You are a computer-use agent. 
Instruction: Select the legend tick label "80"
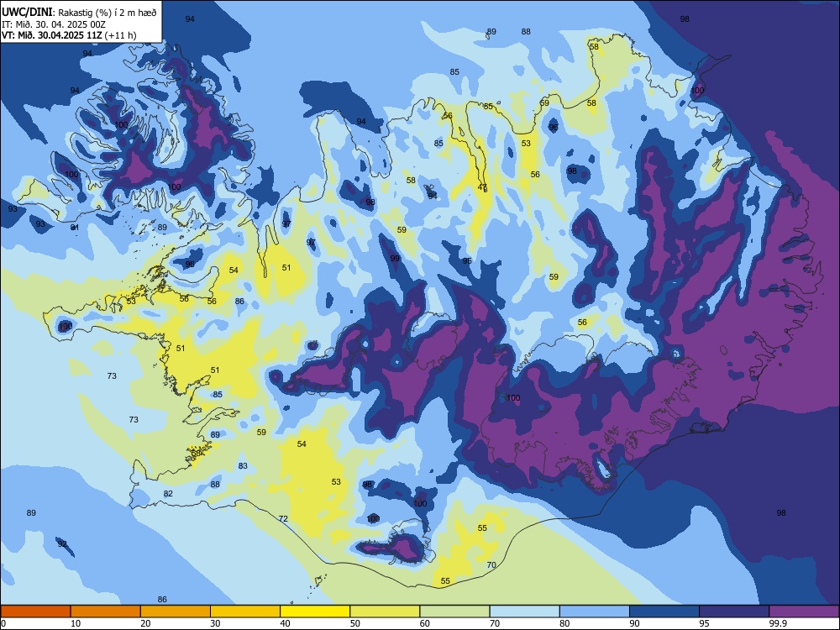coord(564,623)
